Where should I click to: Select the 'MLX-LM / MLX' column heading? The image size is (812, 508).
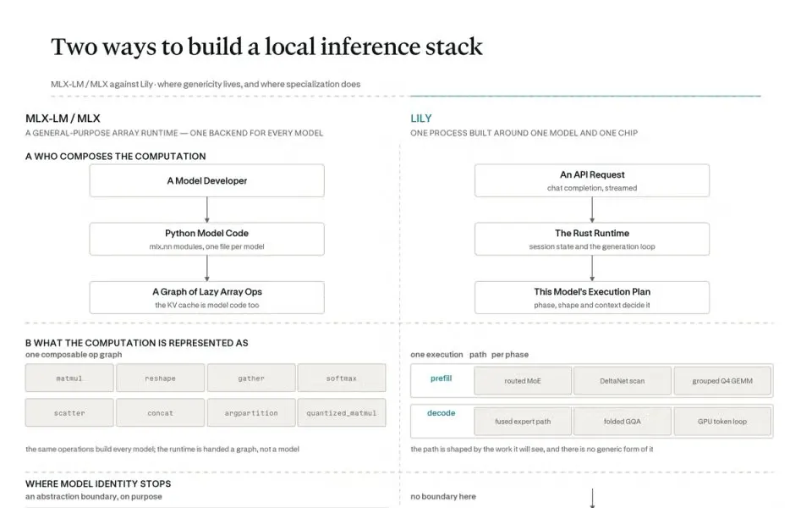pos(63,119)
